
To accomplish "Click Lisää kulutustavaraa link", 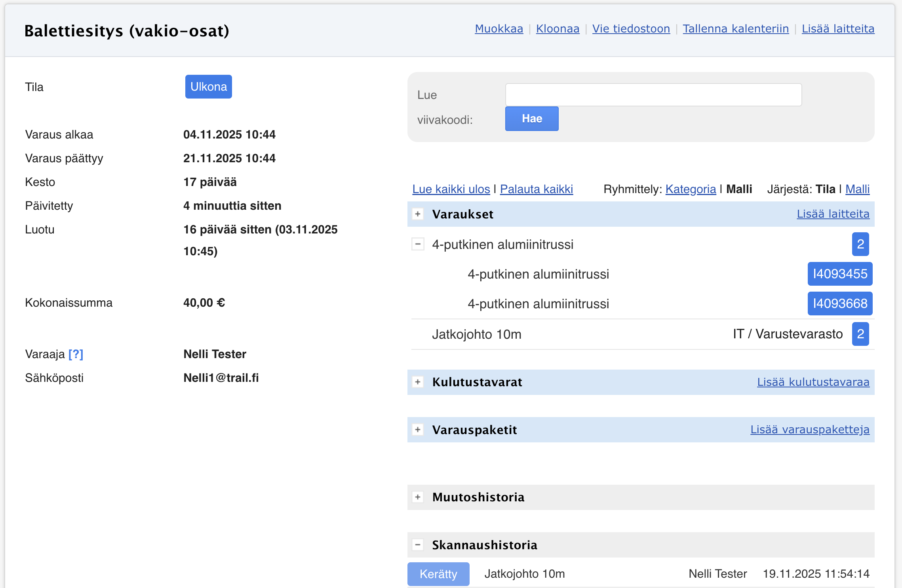I will coord(813,382).
